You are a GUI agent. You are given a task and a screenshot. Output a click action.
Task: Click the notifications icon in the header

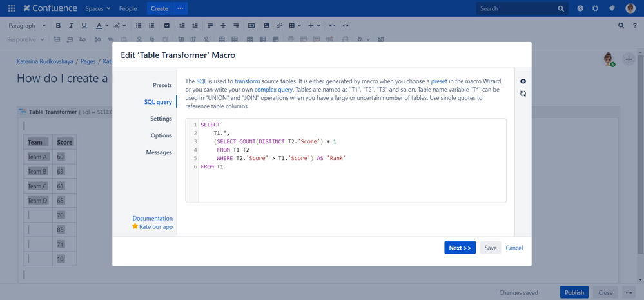pos(611,8)
